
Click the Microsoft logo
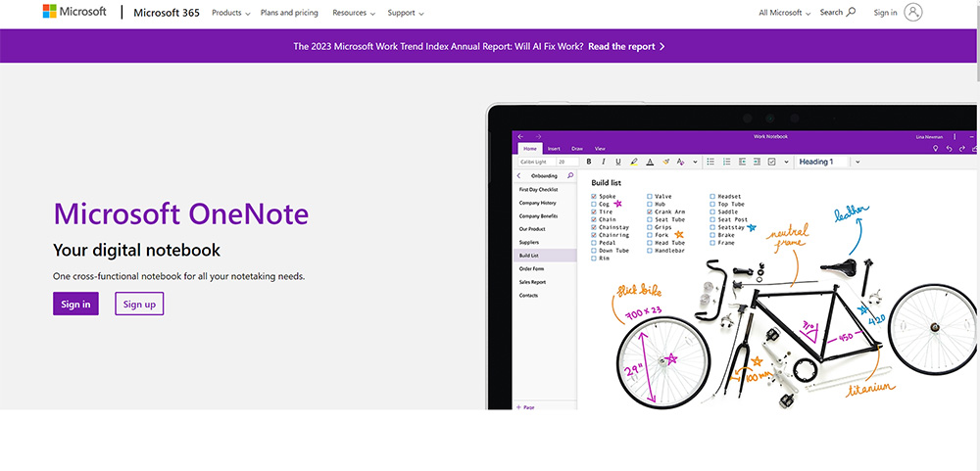click(73, 13)
